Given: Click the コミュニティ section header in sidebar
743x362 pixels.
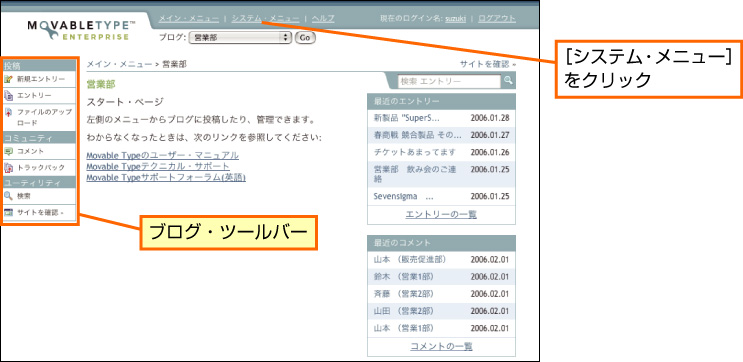Looking at the screenshot, I should (39, 138).
